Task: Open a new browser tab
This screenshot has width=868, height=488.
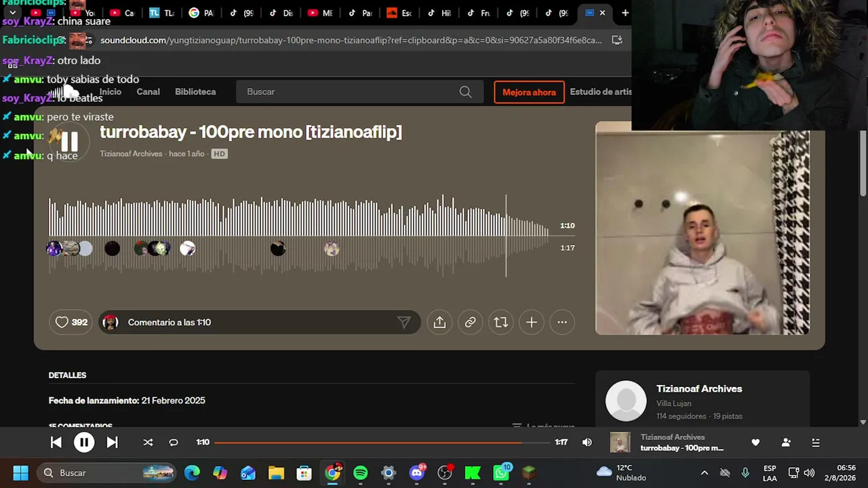Action: [x=625, y=13]
